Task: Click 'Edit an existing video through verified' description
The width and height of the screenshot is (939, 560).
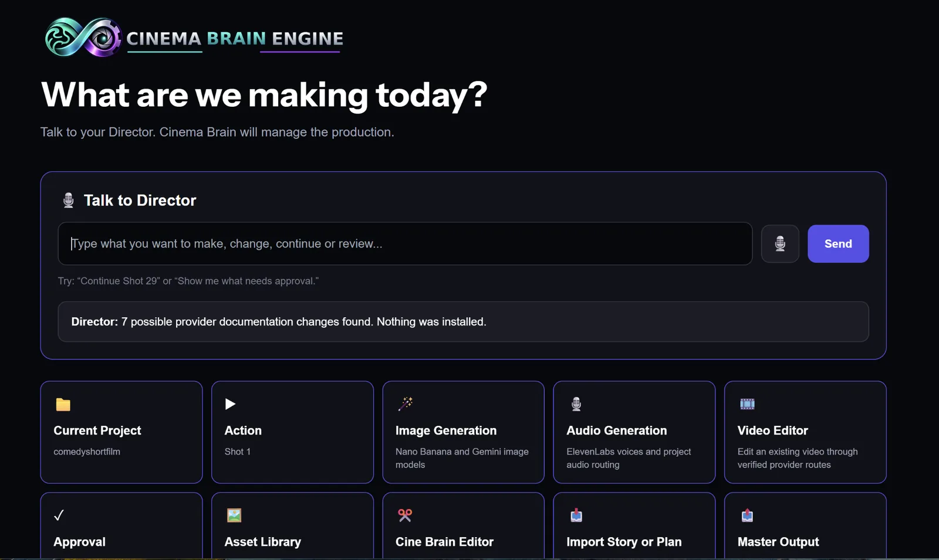Action: (798, 458)
